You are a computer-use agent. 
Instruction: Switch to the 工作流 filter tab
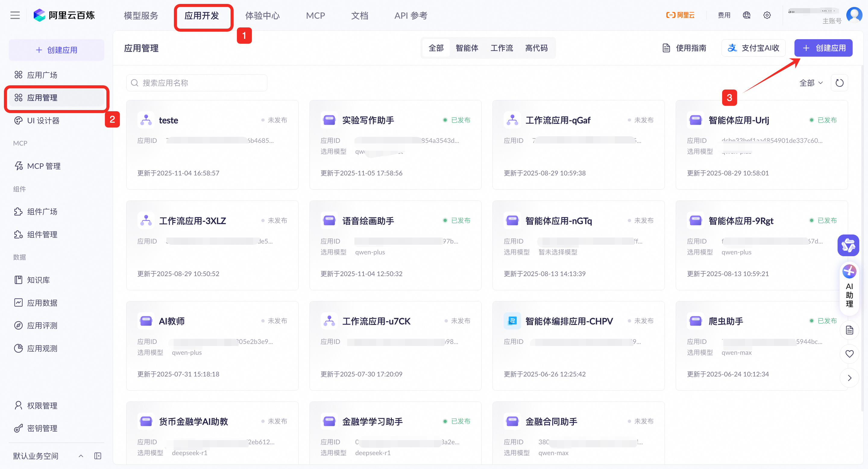(502, 48)
